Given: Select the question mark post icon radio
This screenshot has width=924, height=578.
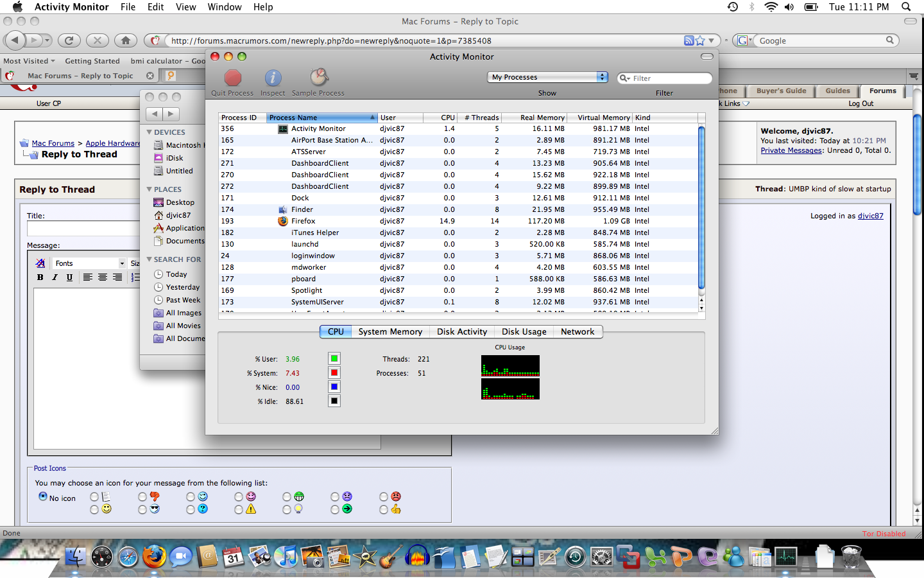Looking at the screenshot, I should (x=191, y=509).
